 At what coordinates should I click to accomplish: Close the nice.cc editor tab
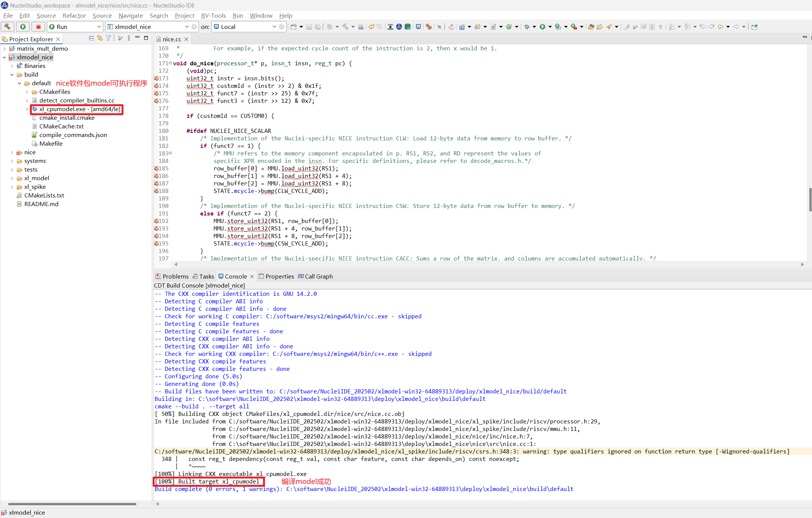point(186,39)
